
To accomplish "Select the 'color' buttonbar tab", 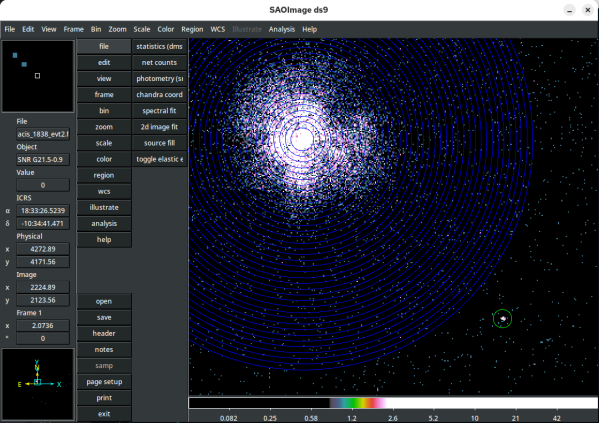I will [104, 159].
